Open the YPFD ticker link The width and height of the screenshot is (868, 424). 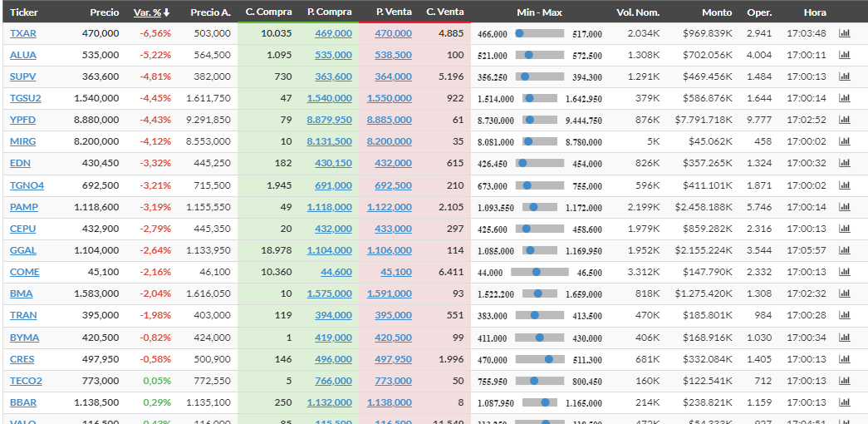tap(22, 120)
